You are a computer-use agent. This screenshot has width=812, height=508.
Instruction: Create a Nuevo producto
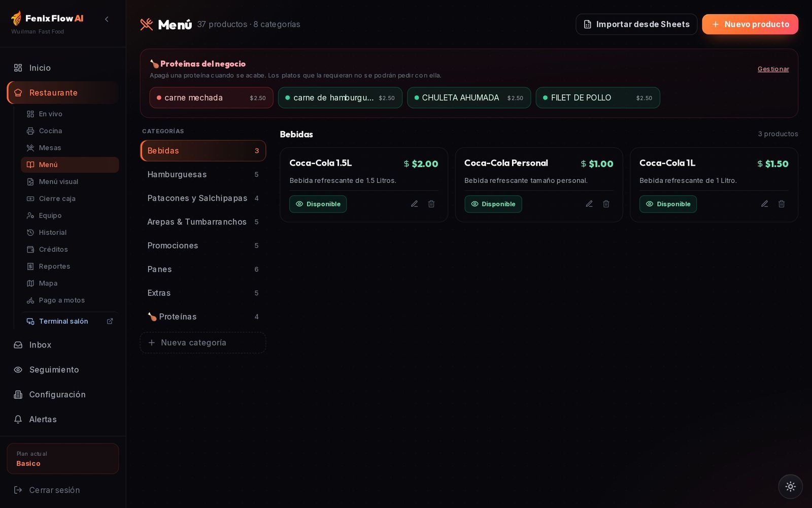pos(750,24)
